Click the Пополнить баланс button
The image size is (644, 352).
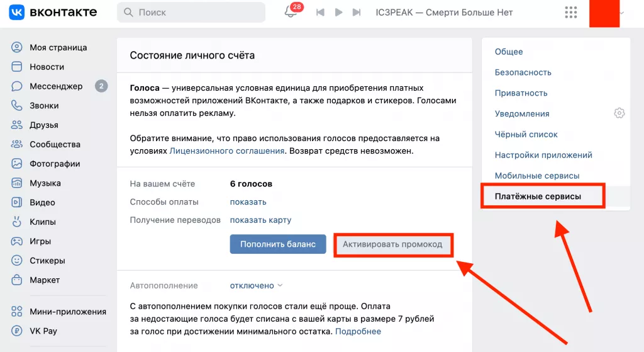tap(277, 244)
